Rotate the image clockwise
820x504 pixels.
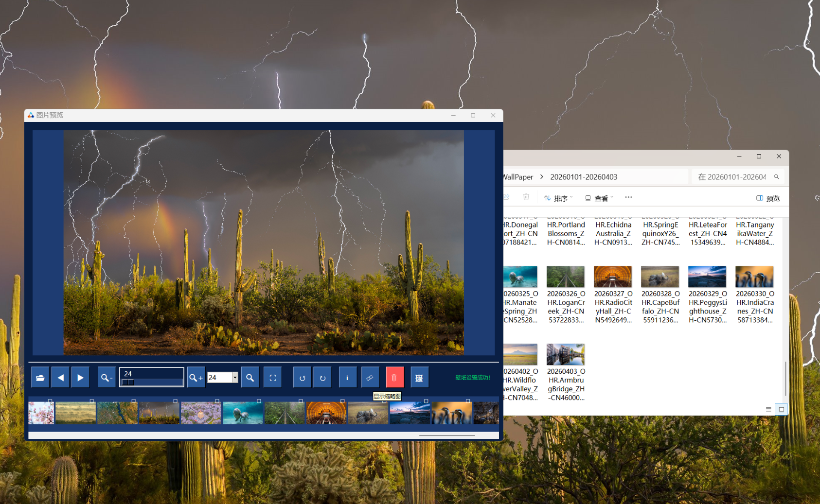click(x=322, y=378)
